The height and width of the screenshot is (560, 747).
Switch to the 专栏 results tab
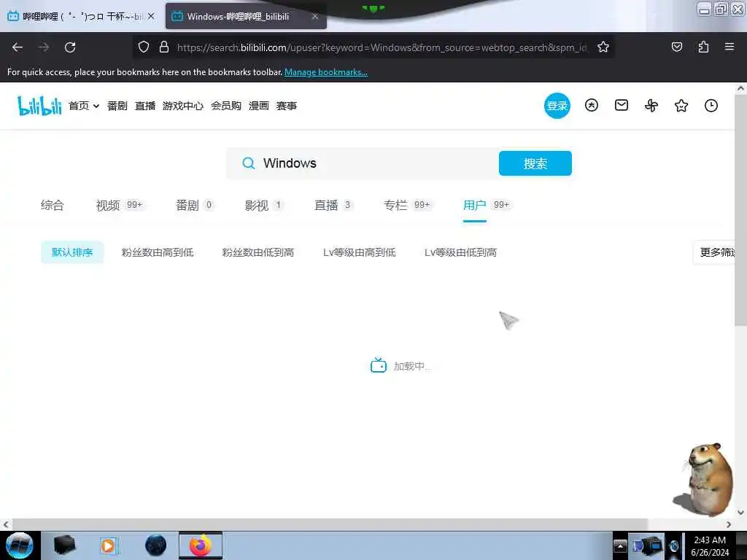[x=407, y=205]
